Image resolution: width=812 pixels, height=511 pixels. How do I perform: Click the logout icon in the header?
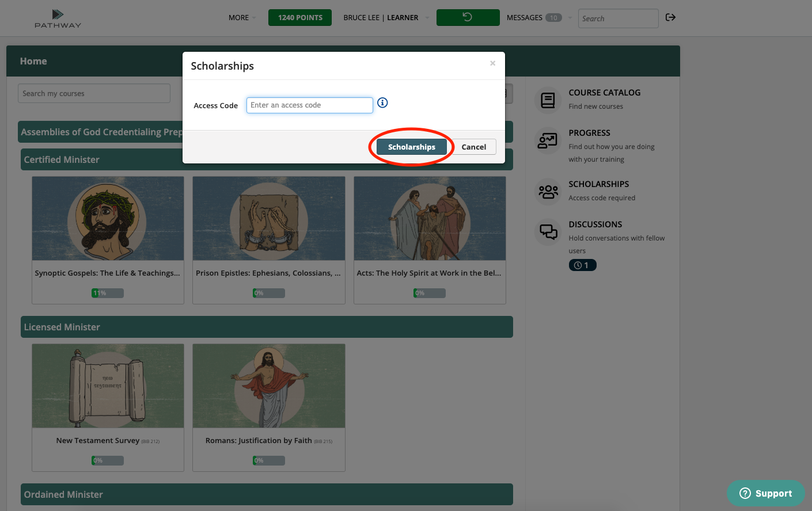[x=670, y=17]
